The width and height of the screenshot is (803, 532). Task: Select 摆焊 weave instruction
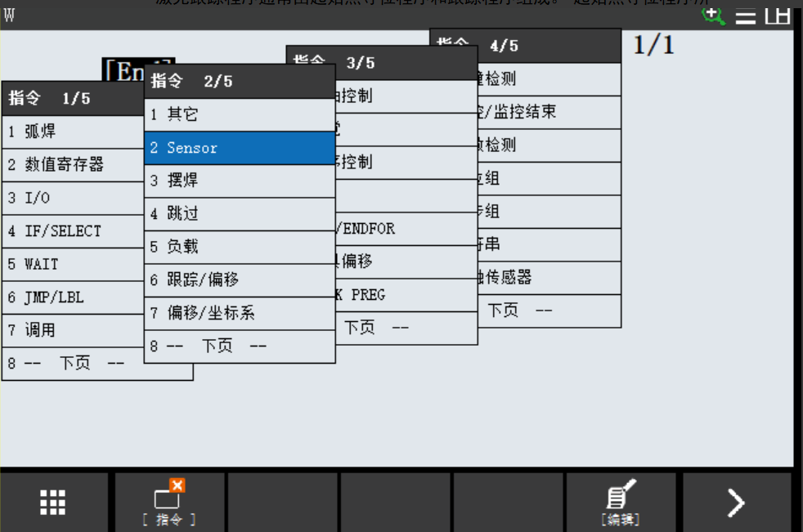pos(240,181)
